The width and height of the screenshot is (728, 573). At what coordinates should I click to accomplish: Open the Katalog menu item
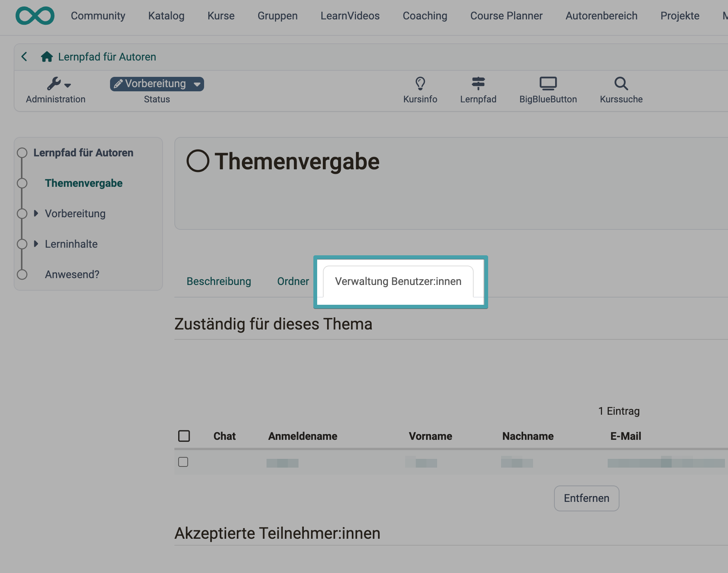click(x=166, y=16)
